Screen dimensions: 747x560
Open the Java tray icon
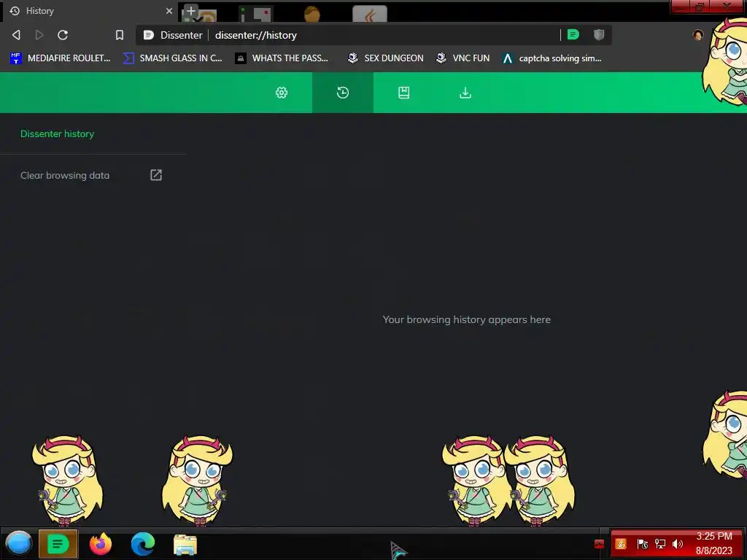(621, 544)
